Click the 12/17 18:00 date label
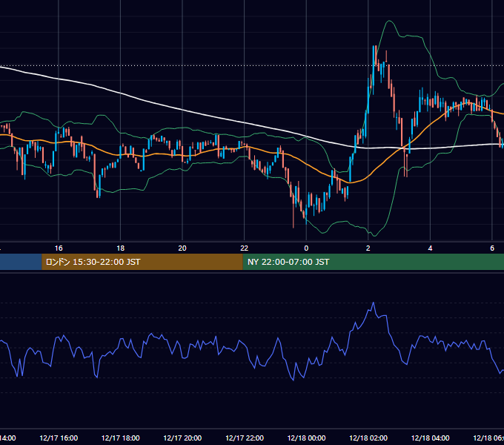The image size is (504, 445). pos(121,438)
